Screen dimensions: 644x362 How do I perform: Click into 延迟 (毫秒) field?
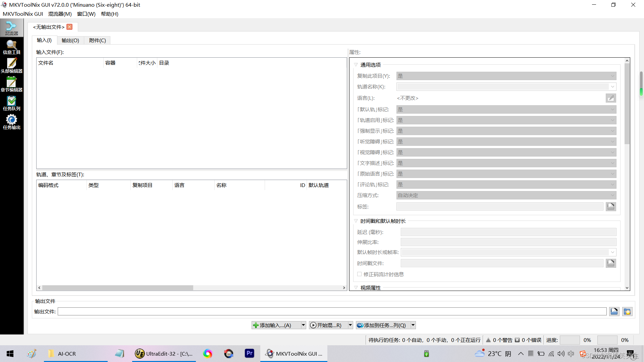pos(508,232)
